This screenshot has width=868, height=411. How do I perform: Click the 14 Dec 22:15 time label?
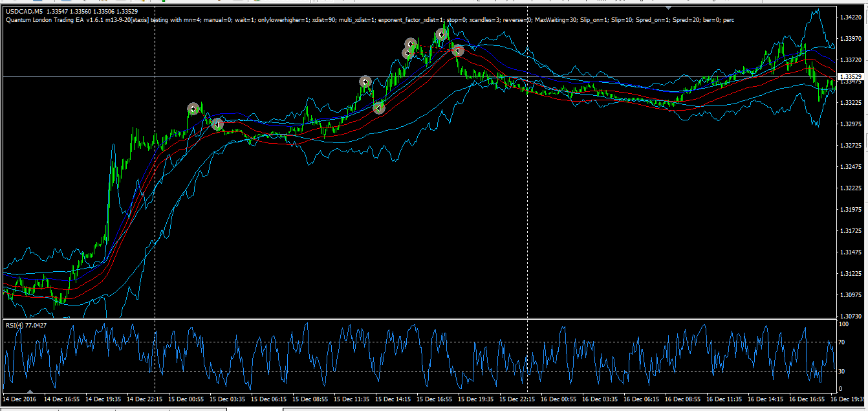[144, 400]
